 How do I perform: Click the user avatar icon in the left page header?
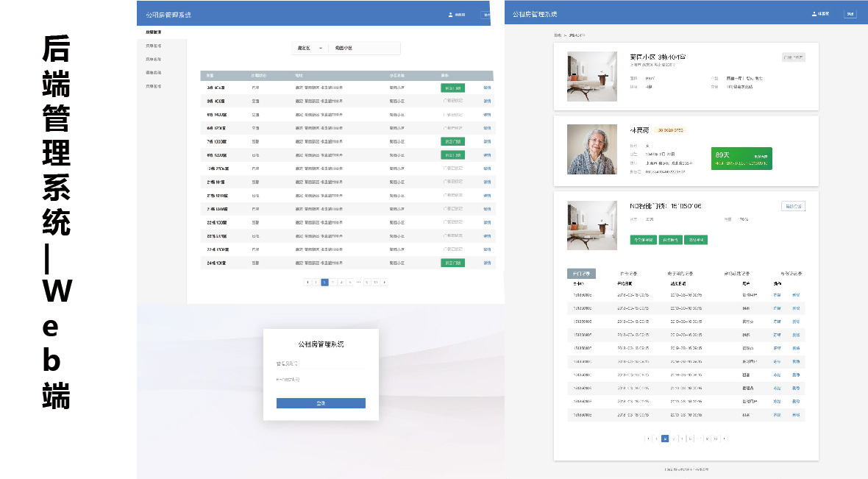(450, 15)
